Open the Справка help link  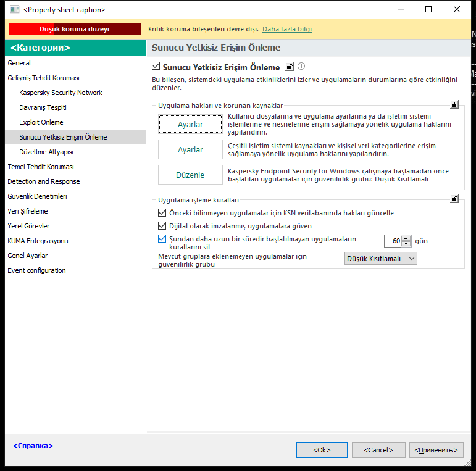(33, 446)
